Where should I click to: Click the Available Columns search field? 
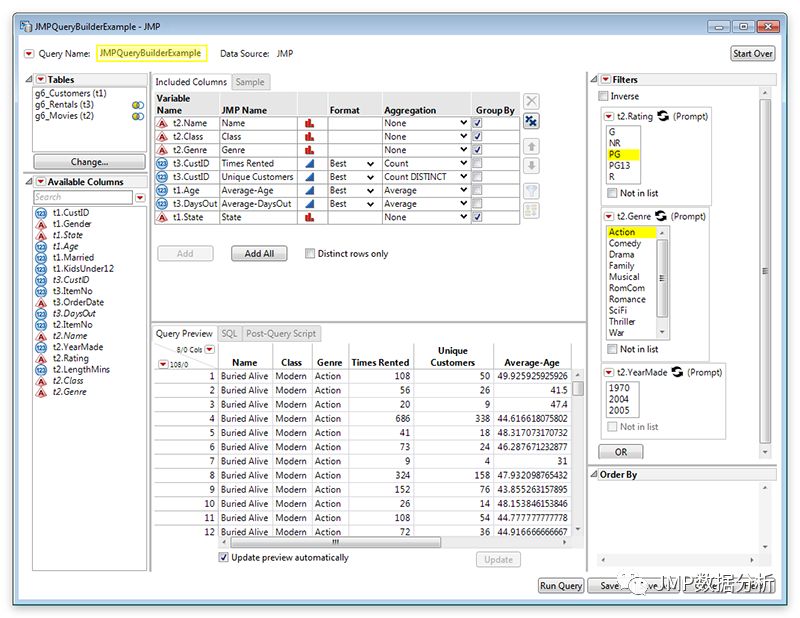(83, 197)
